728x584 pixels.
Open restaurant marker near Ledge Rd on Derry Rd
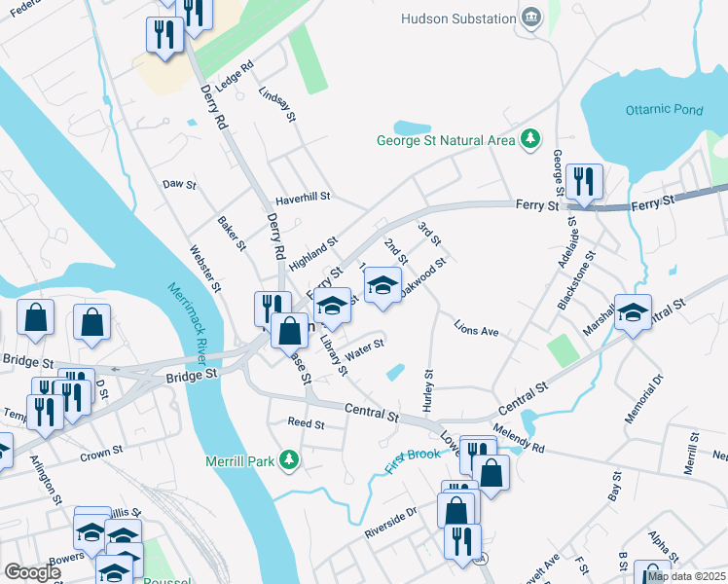(164, 38)
